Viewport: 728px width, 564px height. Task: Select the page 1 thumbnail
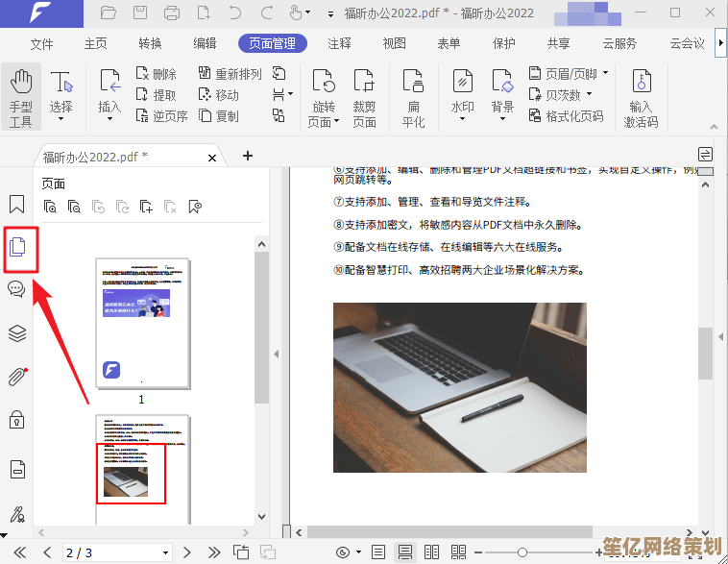(x=141, y=321)
